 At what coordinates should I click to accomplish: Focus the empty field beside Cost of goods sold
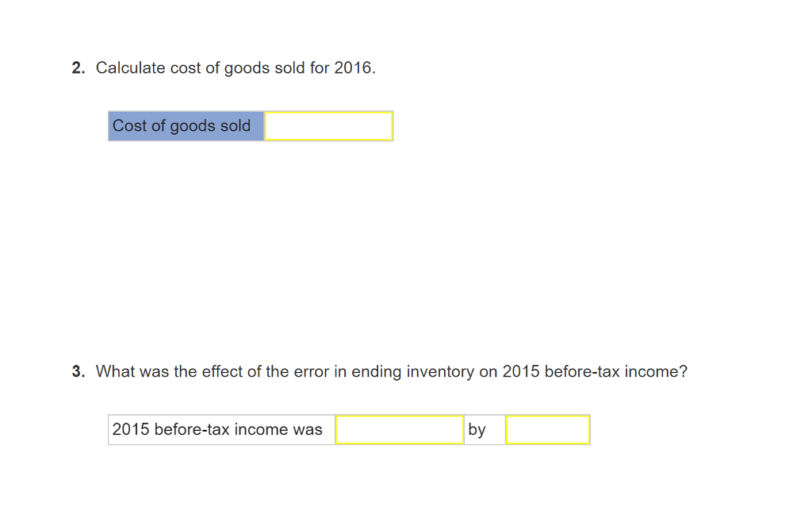click(328, 125)
